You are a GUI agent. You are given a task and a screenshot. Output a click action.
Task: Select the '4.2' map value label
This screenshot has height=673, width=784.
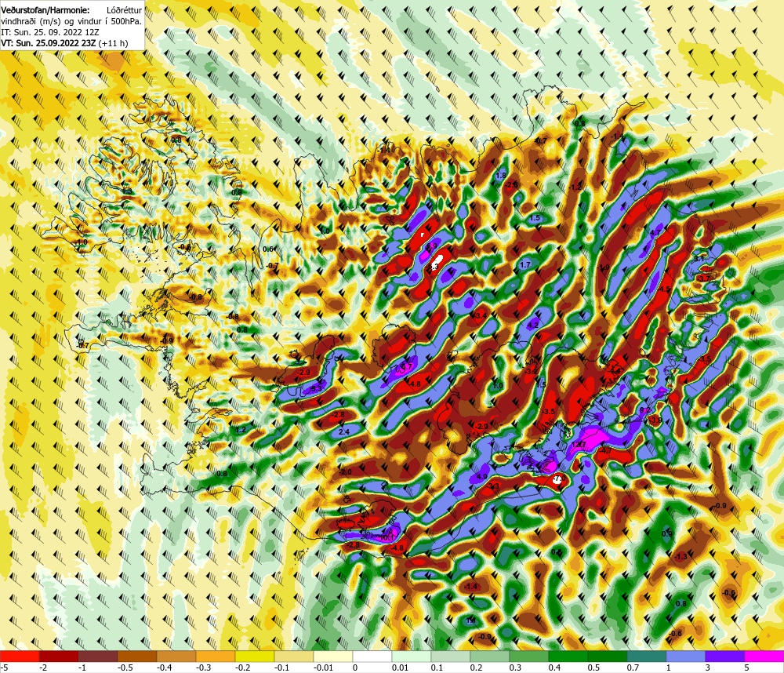point(533,326)
